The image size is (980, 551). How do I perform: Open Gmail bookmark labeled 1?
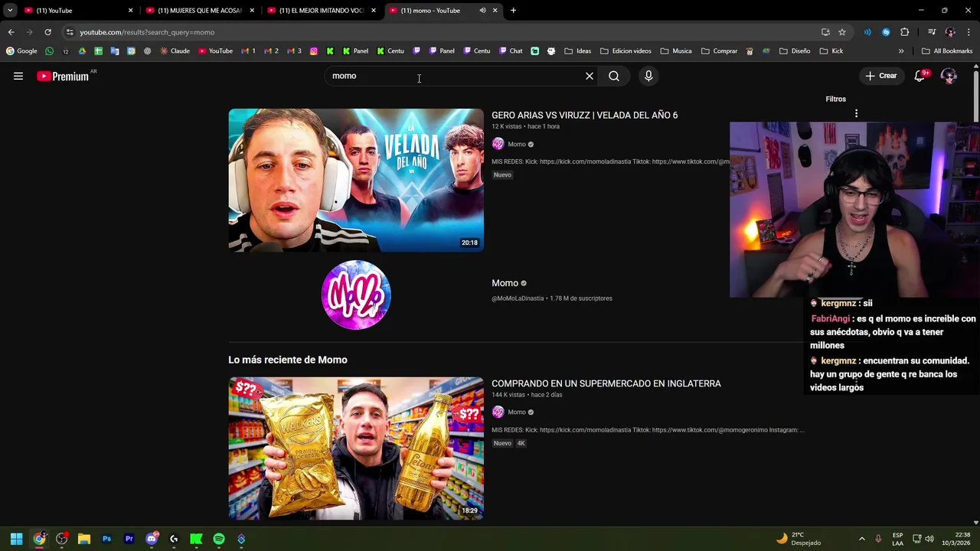pos(248,51)
